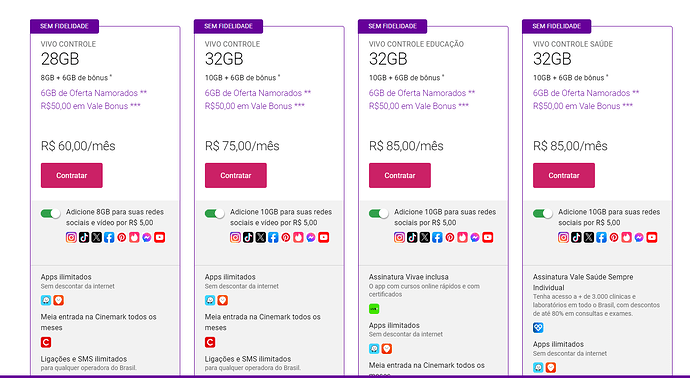
Task: Click X icon in Vivo Controle Educação plan
Action: [425, 238]
